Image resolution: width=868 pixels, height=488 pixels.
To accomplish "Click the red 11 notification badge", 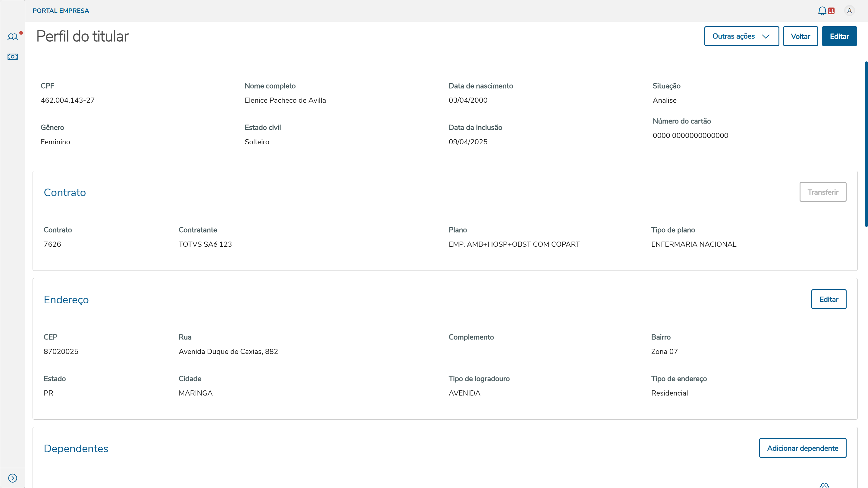I will [x=831, y=11].
